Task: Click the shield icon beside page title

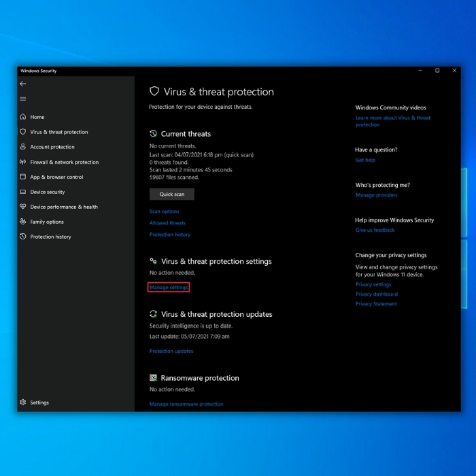Action: pyautogui.click(x=154, y=91)
